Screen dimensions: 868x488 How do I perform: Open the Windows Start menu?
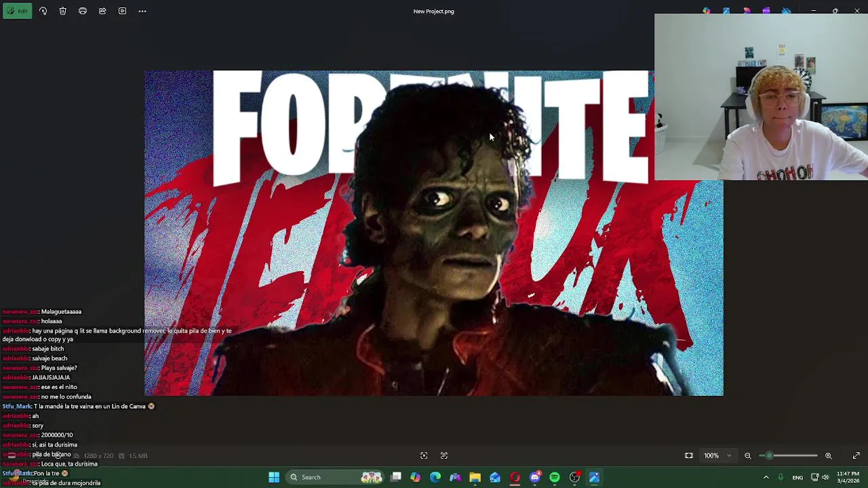pyautogui.click(x=274, y=477)
